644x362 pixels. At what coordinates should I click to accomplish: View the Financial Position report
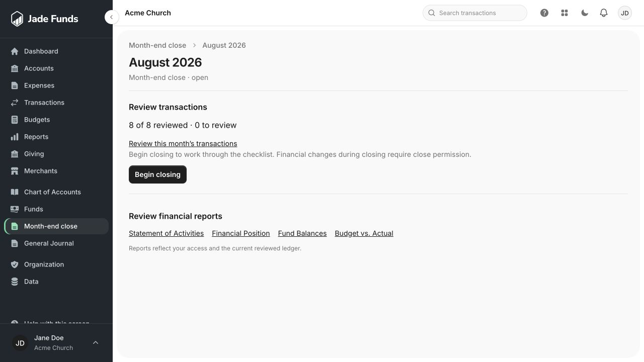(241, 233)
